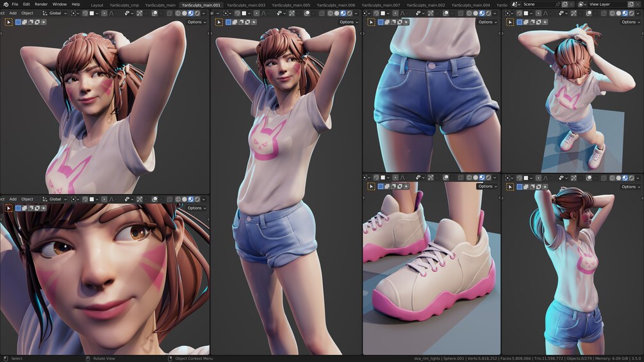The width and height of the screenshot is (644, 362).
Task: Click proportional falloff curve in full-body viewport
Action: tap(263, 13)
